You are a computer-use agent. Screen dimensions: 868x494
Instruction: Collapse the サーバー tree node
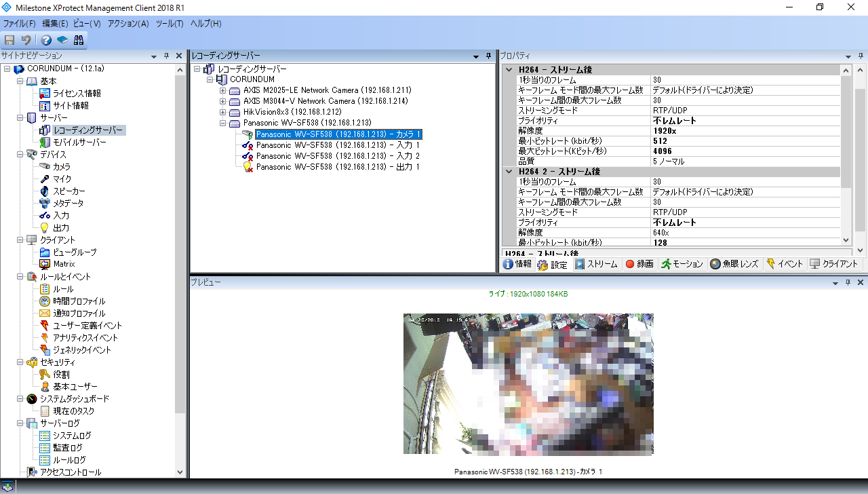[x=20, y=118]
